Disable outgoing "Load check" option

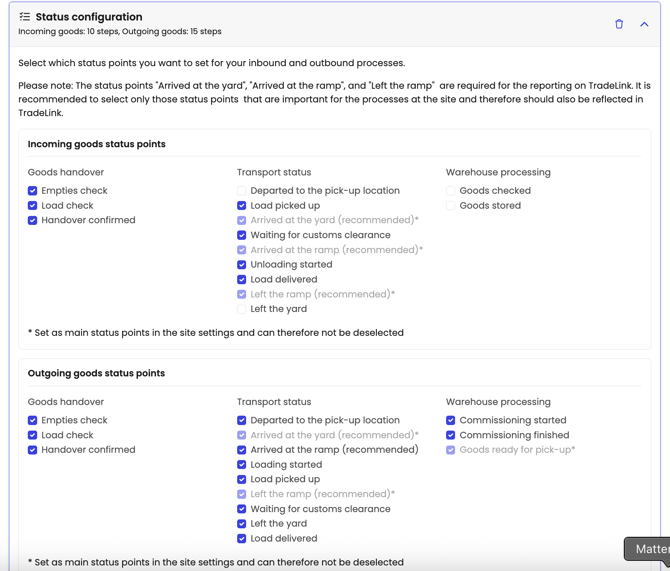(33, 435)
